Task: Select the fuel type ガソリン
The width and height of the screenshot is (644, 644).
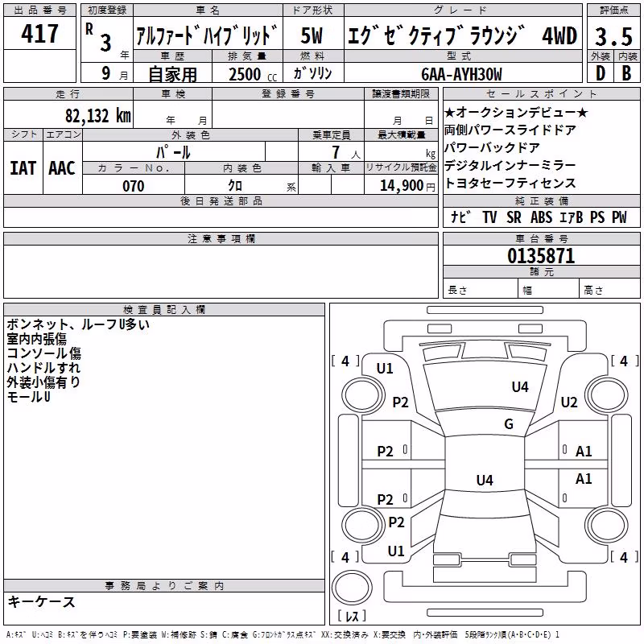Action: pos(312,73)
